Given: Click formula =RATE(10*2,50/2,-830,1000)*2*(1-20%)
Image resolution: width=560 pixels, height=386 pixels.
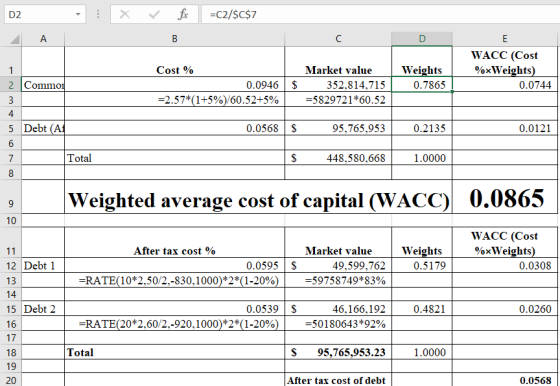Looking at the screenshot, I should click(x=179, y=281).
